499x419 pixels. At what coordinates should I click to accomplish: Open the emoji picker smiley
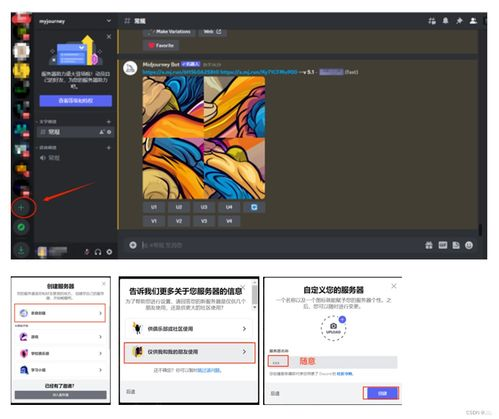[469, 246]
